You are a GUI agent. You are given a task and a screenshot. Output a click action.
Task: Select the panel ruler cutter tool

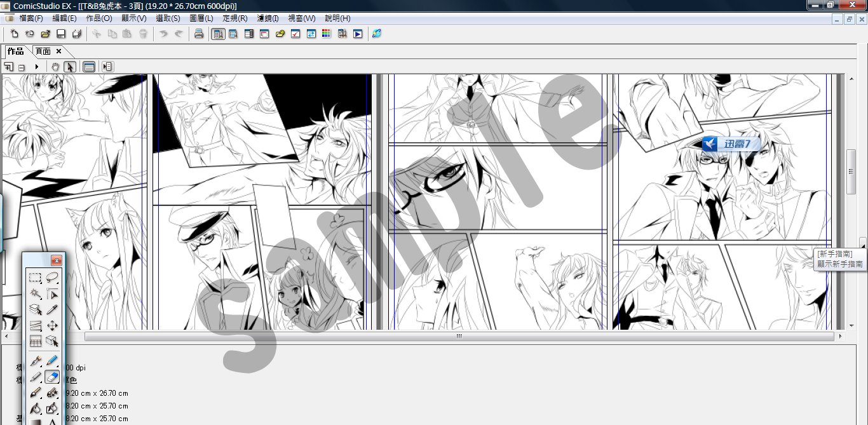[x=36, y=326]
